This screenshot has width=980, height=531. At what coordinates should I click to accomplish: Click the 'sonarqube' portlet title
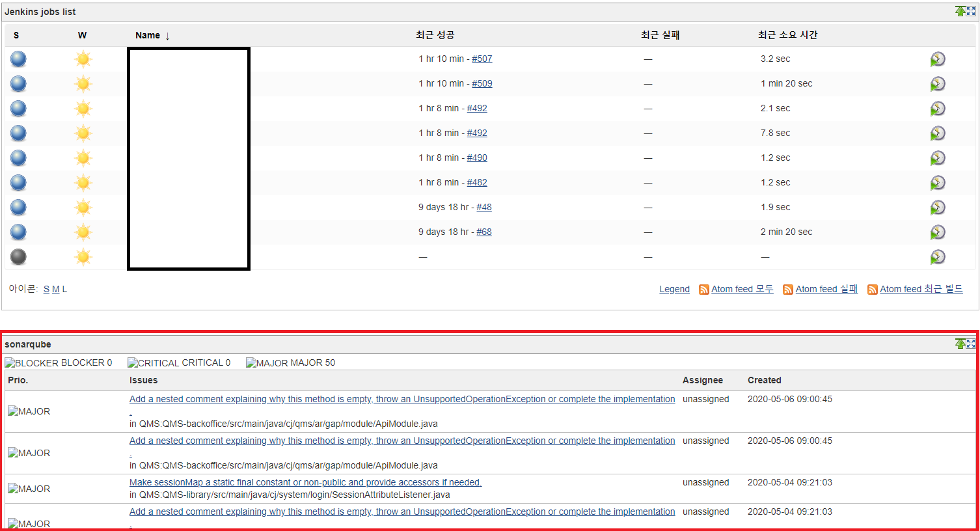(x=28, y=344)
